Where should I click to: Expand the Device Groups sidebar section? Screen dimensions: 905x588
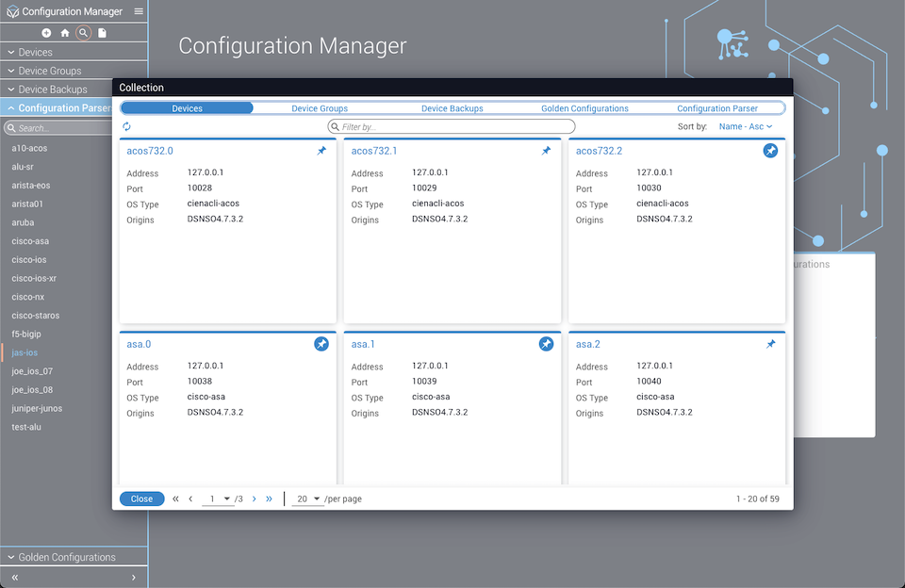[50, 71]
